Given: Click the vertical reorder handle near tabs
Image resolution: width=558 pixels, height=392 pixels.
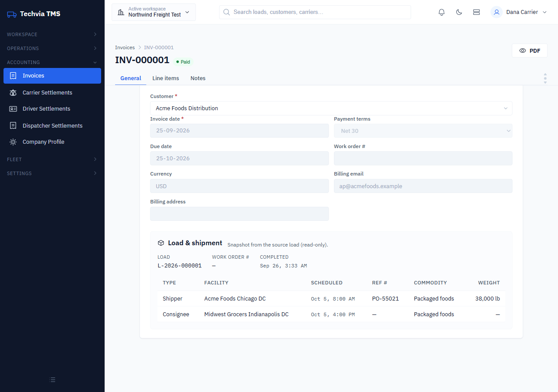Looking at the screenshot, I should click(545, 78).
